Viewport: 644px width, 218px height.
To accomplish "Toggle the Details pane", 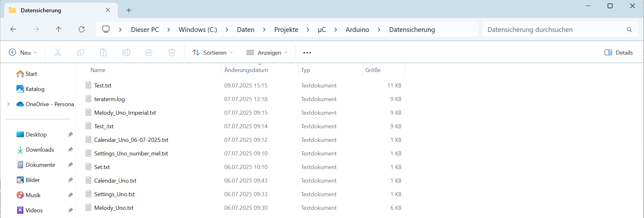I will click(x=618, y=52).
